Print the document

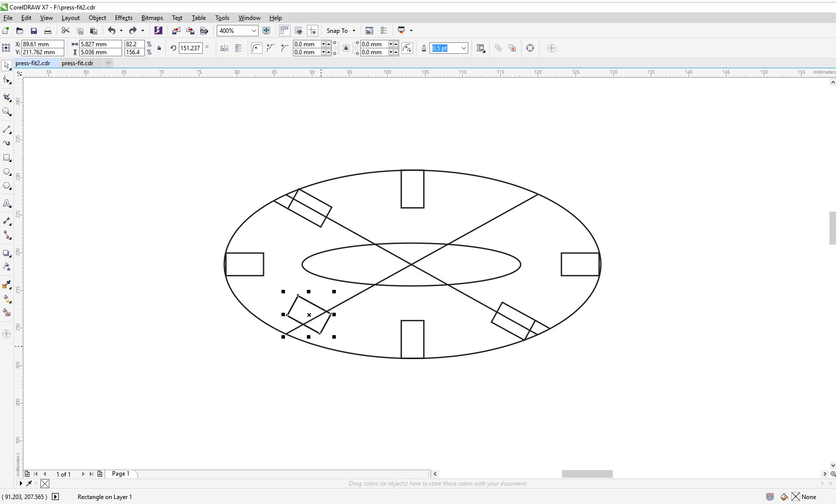(48, 31)
